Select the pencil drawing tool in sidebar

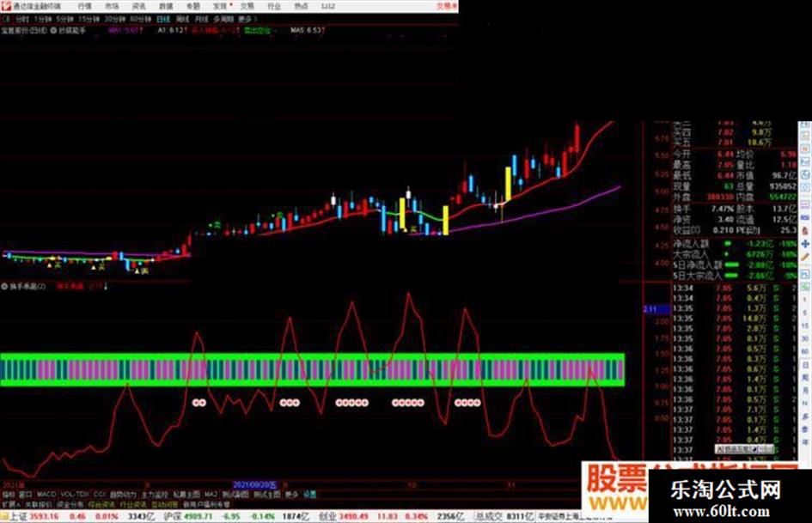pyautogui.click(x=805, y=257)
